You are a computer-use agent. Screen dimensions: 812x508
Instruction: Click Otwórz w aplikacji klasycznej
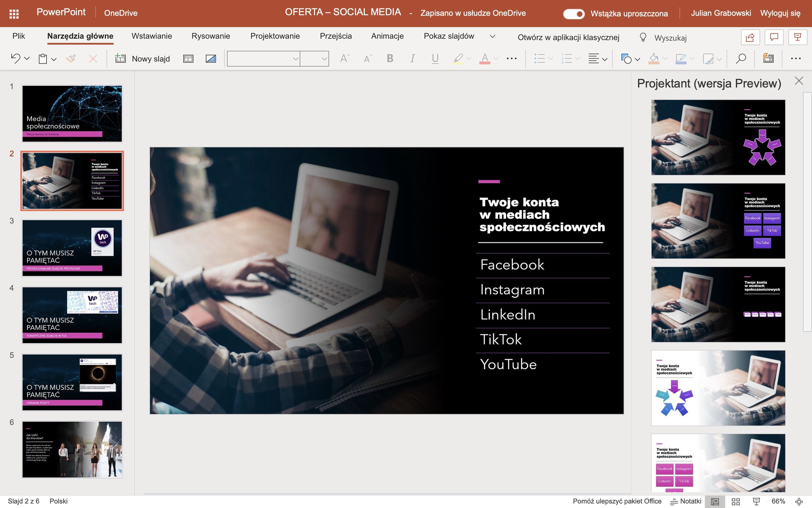(568, 37)
